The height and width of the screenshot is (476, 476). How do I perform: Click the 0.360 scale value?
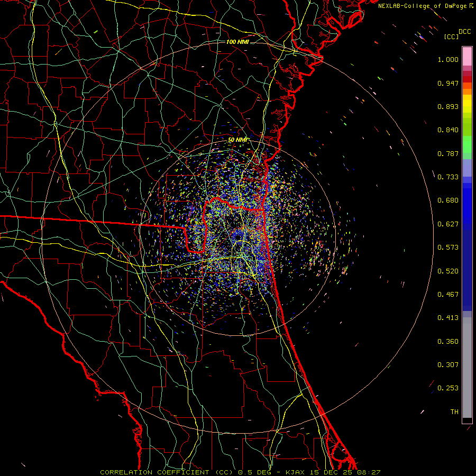click(448, 342)
